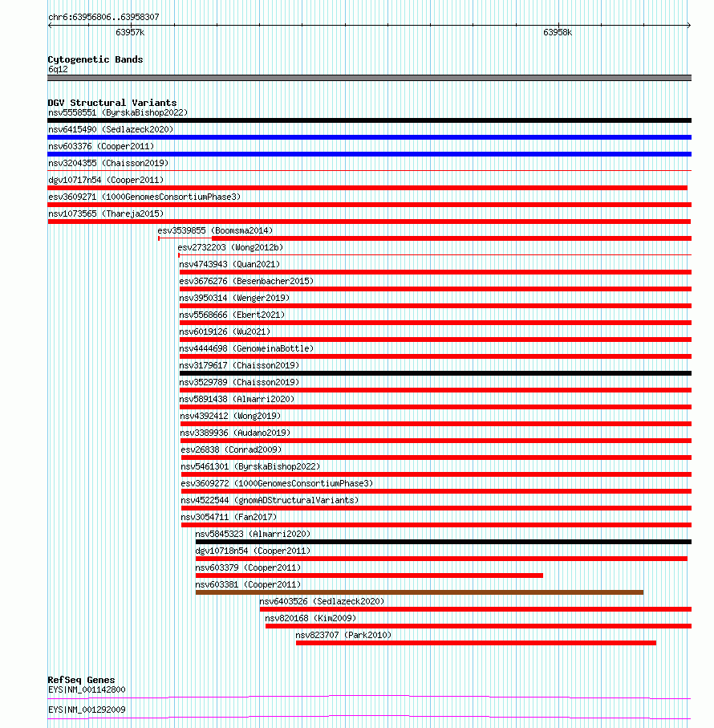Click the blue bar under nsv603376

point(369,154)
